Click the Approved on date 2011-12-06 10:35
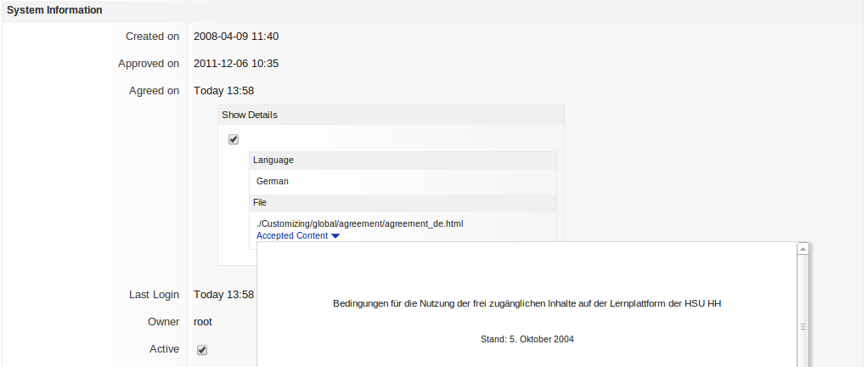 pyautogui.click(x=236, y=64)
